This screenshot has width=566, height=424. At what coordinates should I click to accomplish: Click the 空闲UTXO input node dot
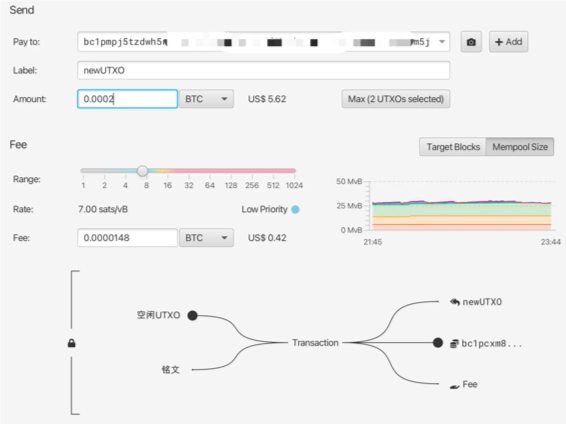click(x=193, y=315)
